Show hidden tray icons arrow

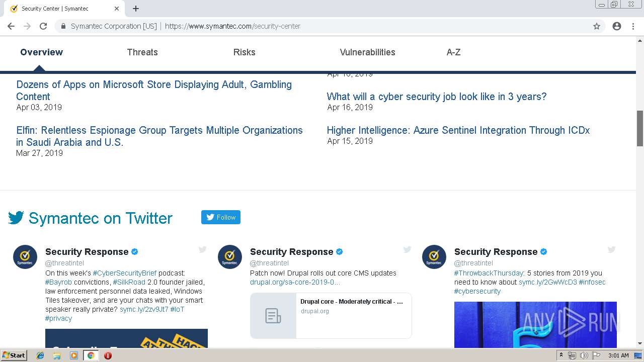click(561, 355)
